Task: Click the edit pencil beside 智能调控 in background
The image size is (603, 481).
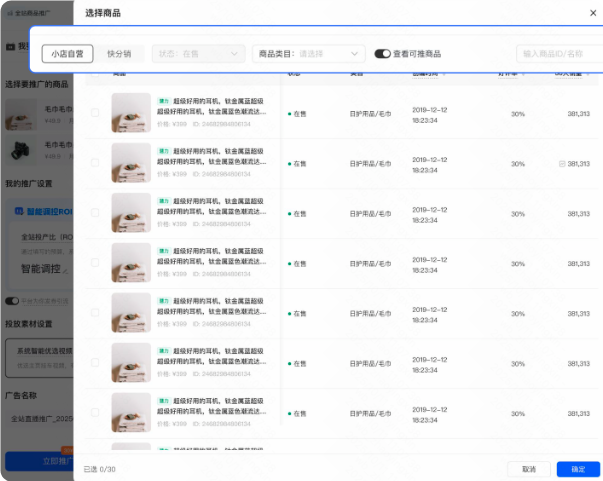Action: point(65,271)
